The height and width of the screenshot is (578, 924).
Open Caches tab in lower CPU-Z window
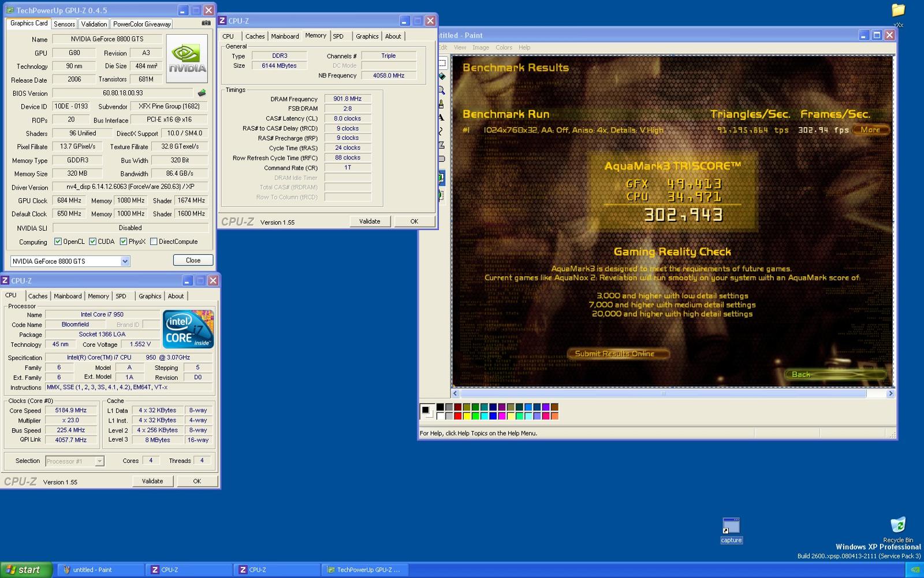38,296
